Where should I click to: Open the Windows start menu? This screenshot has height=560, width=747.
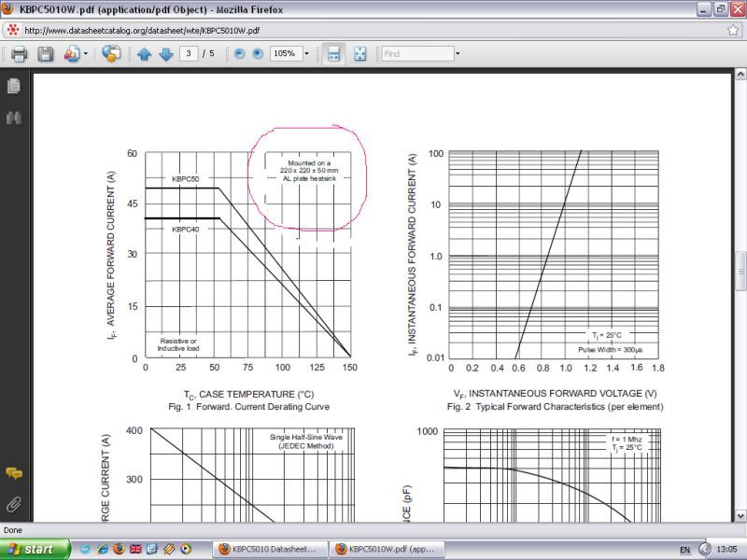pyautogui.click(x=35, y=549)
